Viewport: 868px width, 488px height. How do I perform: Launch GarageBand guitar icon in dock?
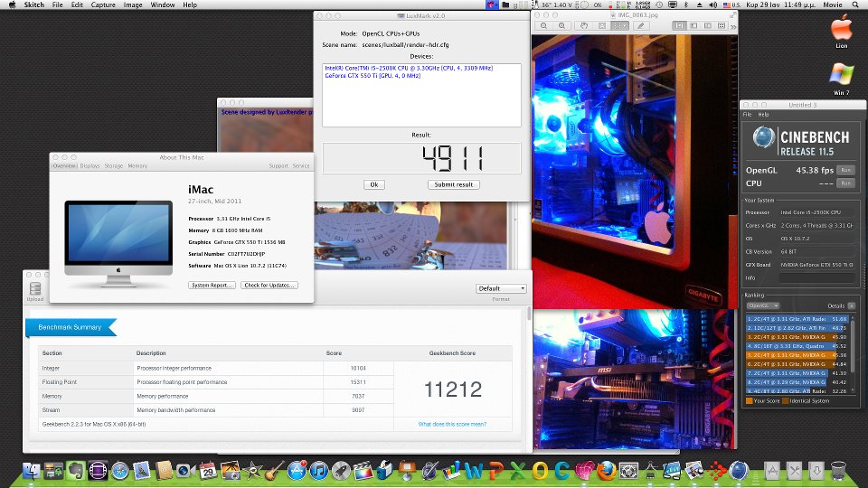[275, 470]
